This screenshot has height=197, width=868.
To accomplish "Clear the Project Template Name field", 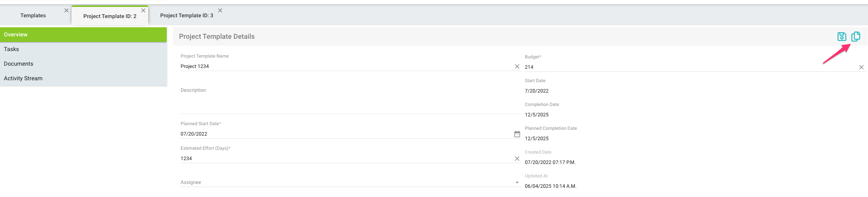I will (x=517, y=66).
